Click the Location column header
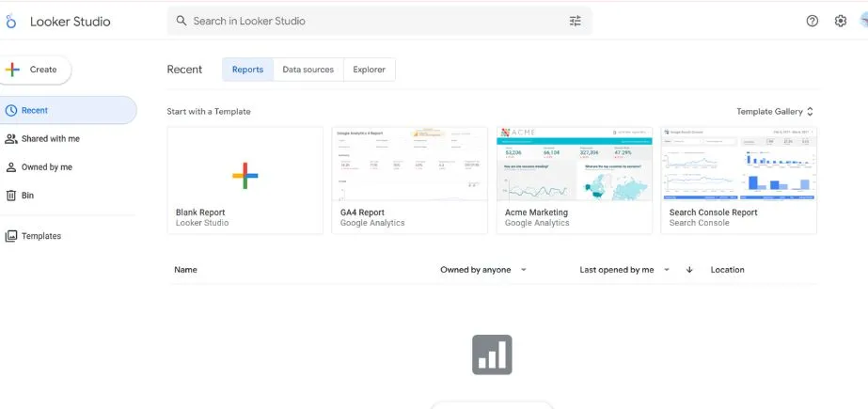Viewport: 868px width, 409px height. tap(727, 270)
